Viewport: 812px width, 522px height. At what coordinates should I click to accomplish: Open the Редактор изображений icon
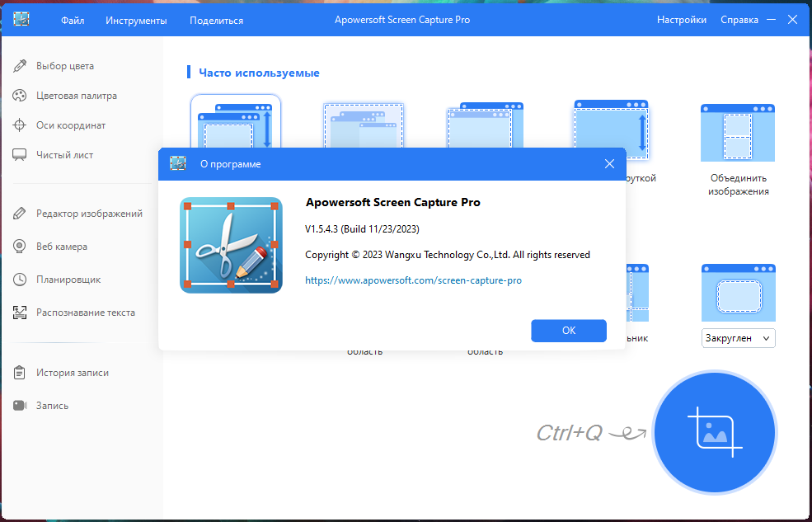20,214
